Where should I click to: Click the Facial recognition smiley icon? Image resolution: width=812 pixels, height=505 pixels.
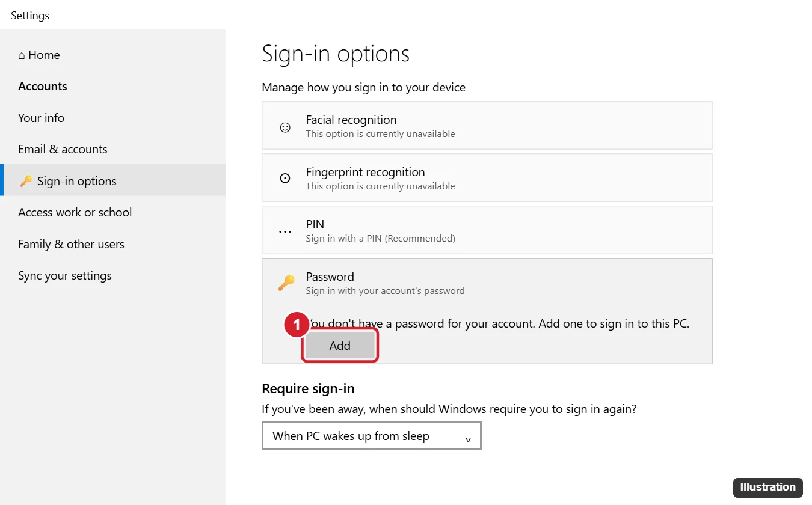coord(286,127)
